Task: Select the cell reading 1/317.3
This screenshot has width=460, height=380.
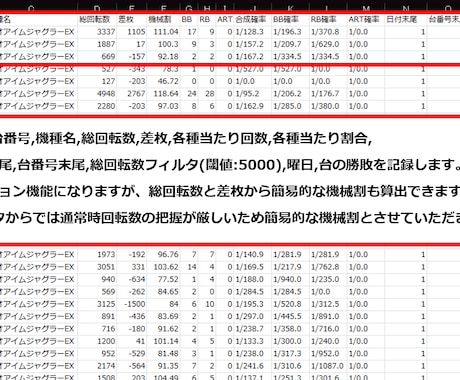Action: point(290,354)
